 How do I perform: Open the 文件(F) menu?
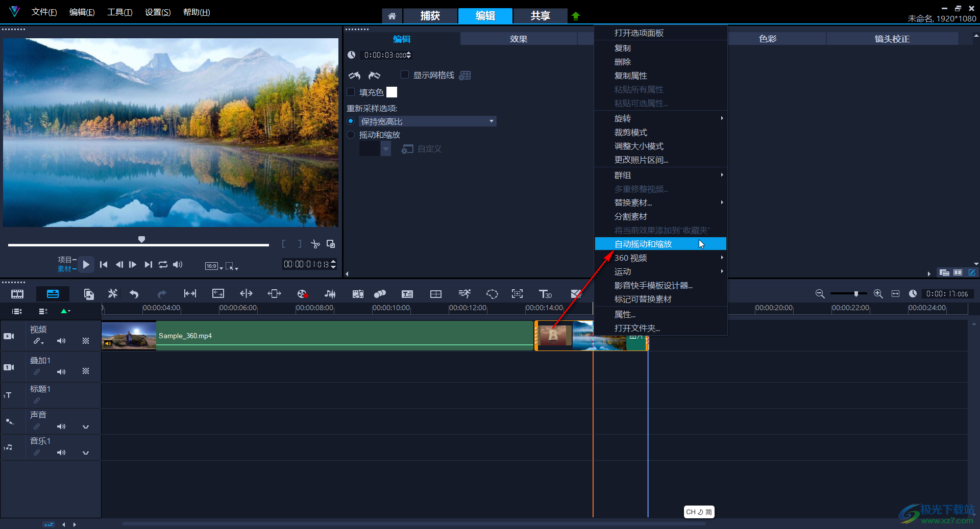point(44,12)
